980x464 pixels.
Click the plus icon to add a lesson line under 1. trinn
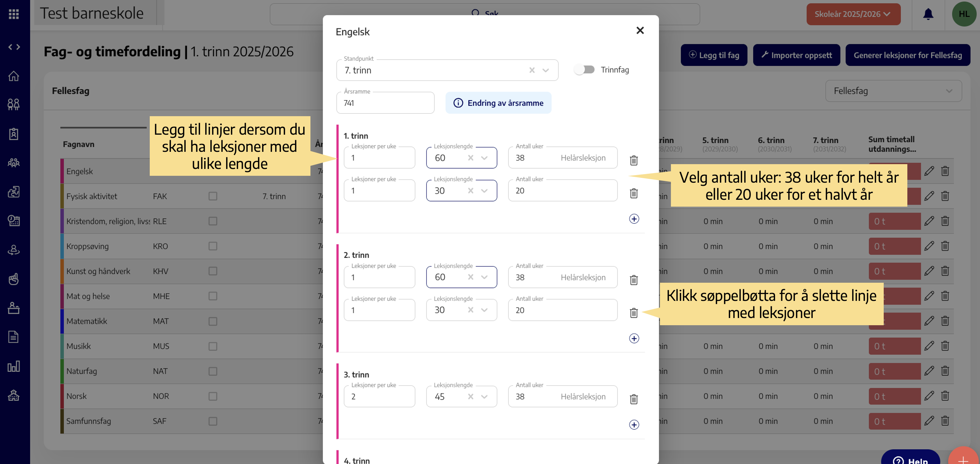pyautogui.click(x=634, y=219)
